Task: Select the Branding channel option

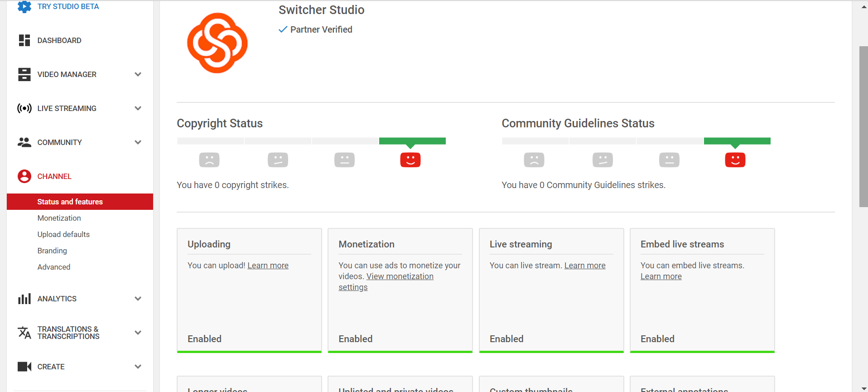Action: coord(52,251)
